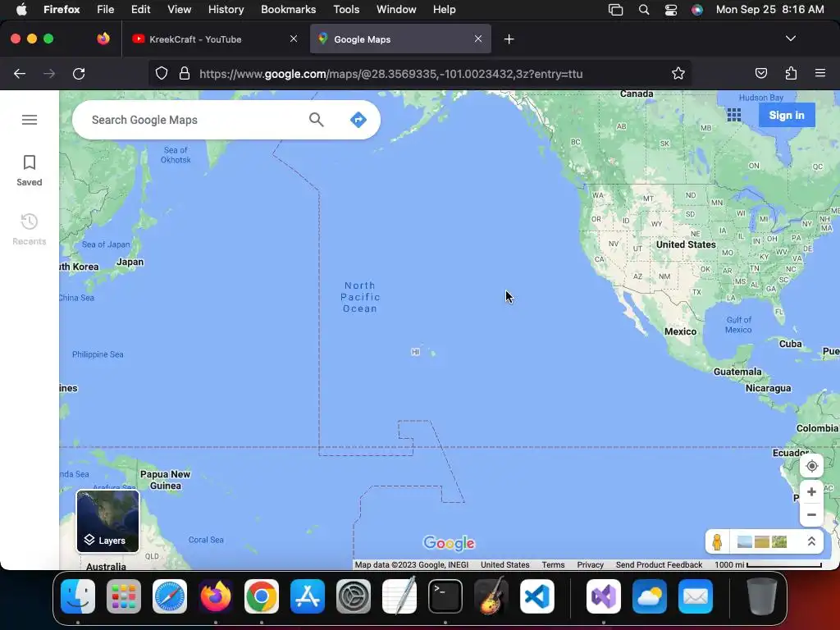Open Terminal from the Dock

point(445,596)
